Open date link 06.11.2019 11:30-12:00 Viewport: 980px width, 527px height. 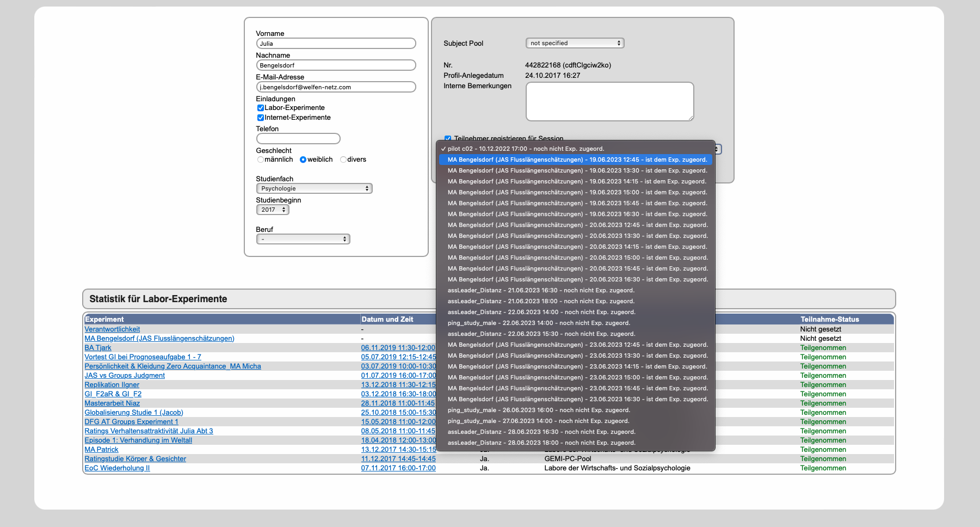(398, 348)
